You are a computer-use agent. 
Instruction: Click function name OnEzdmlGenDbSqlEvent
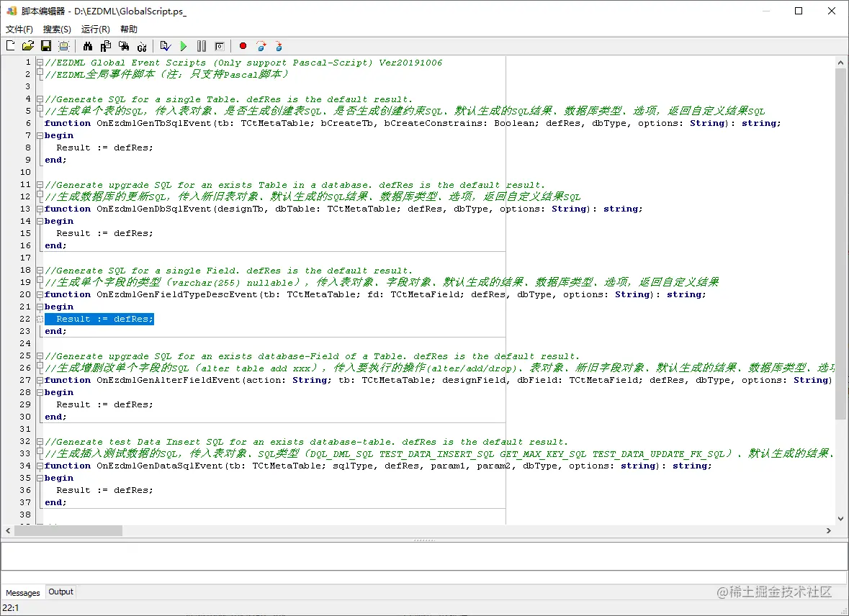point(154,209)
